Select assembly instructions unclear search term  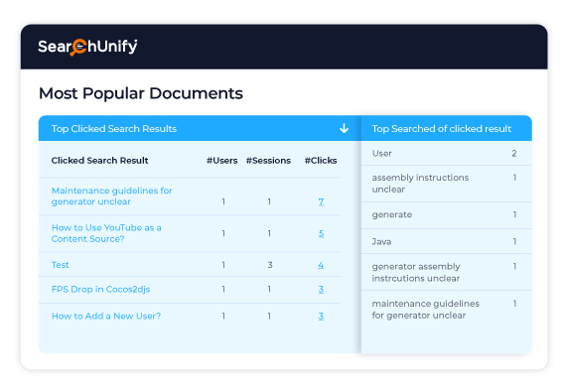tap(447, 184)
